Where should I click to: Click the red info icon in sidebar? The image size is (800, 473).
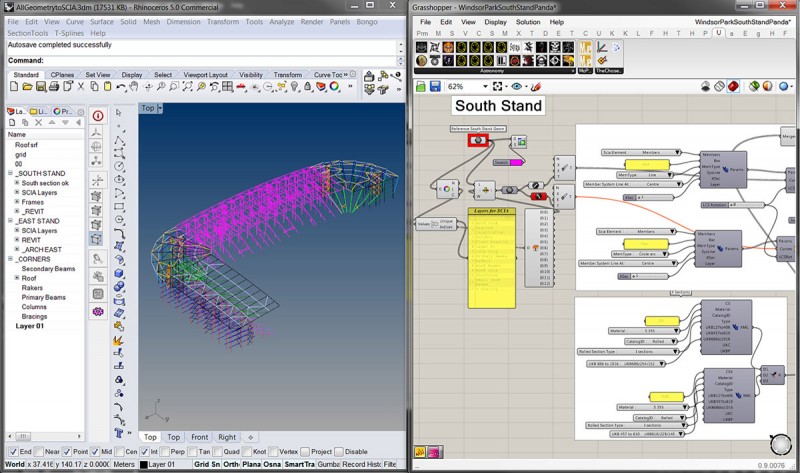pyautogui.click(x=98, y=115)
